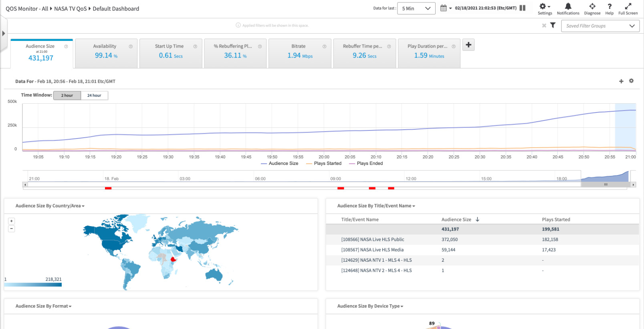Viewport: 644px width, 329px height.
Task: Click first red alert marker on timeline
Action: (108, 188)
